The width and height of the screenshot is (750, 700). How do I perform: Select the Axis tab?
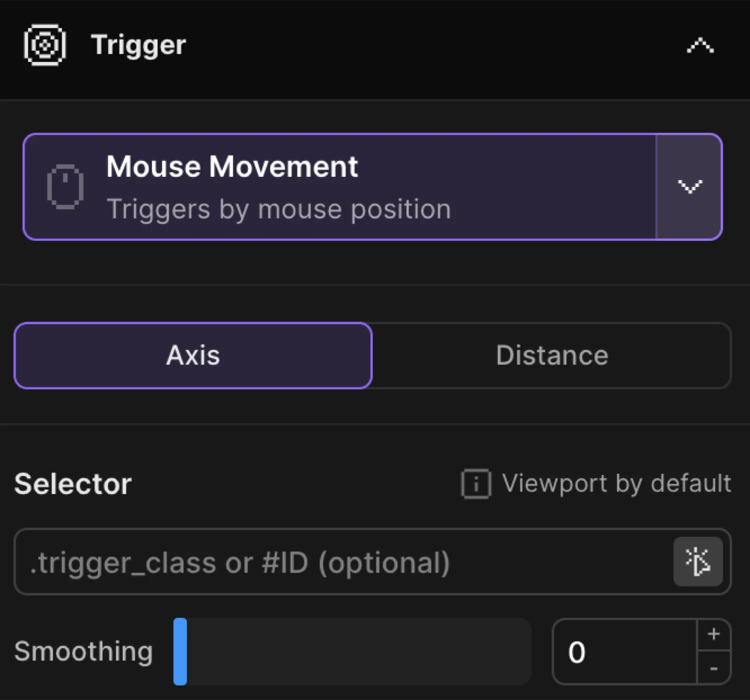[x=193, y=355]
